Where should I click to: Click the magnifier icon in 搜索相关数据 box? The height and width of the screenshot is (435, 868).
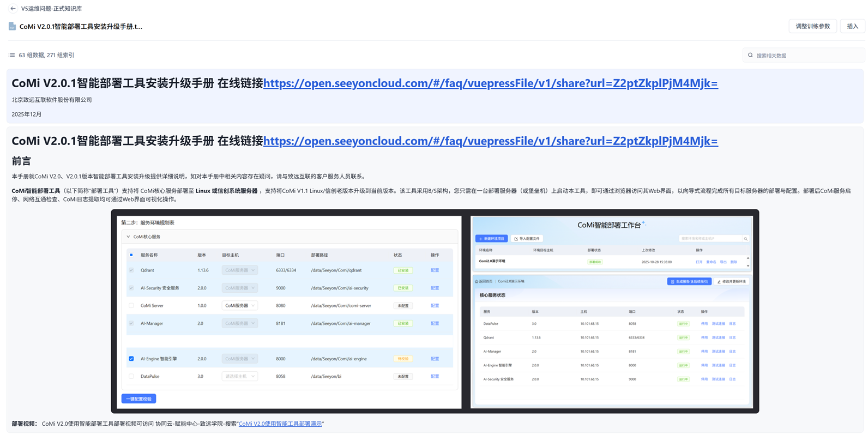coord(750,55)
